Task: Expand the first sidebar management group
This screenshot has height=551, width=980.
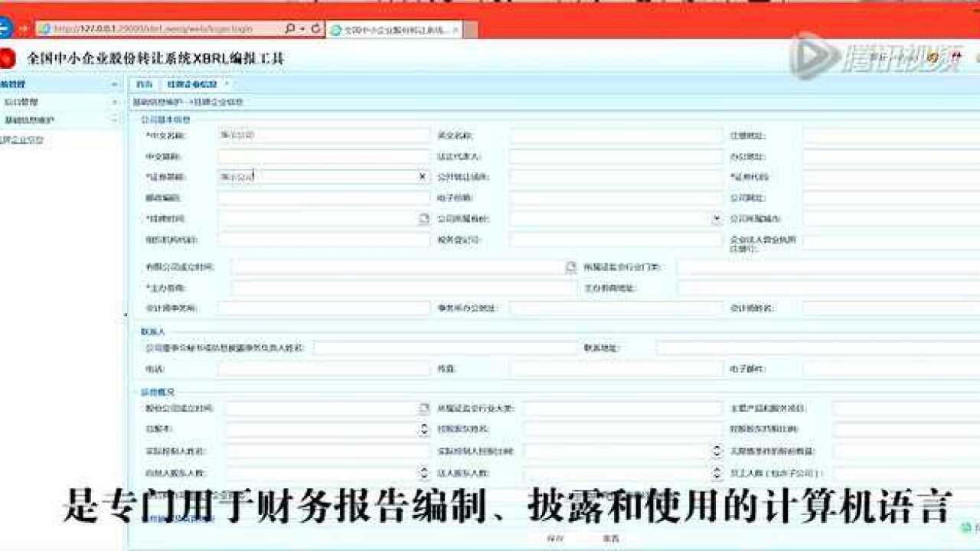Action: 115,84
